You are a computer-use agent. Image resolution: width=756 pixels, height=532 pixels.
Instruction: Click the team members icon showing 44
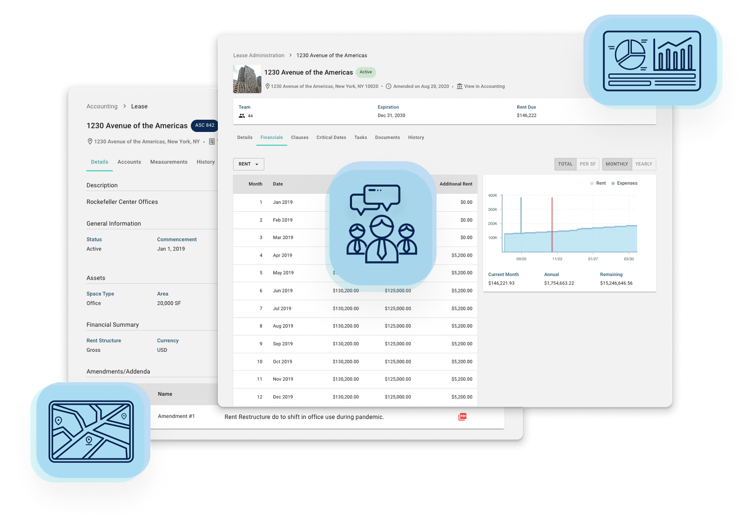tap(242, 116)
